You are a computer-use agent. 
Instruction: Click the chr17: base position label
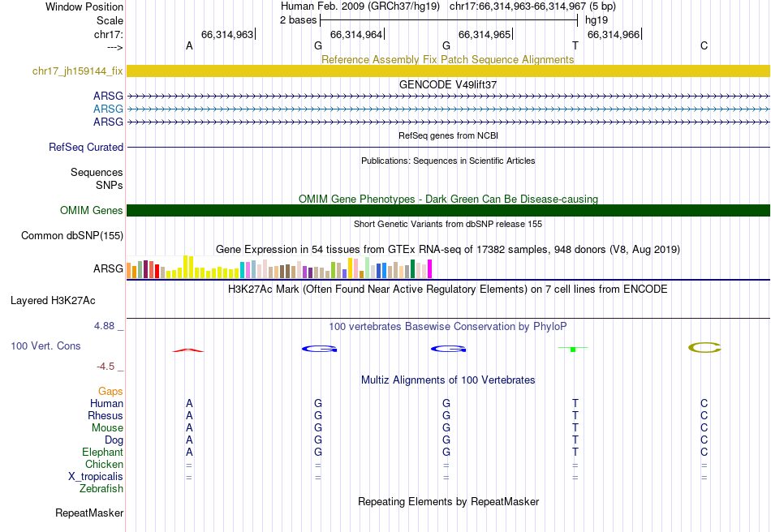[x=109, y=34]
